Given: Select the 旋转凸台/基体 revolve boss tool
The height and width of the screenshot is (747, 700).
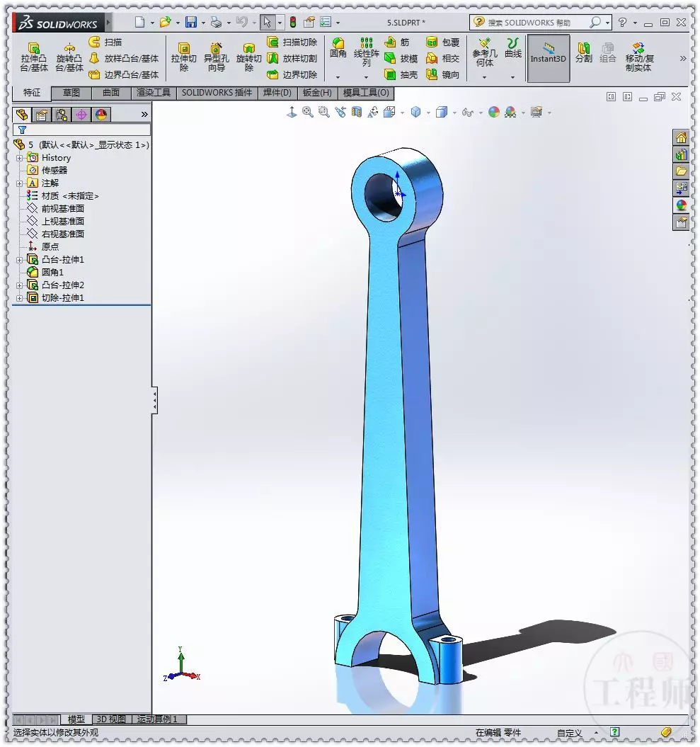Looking at the screenshot, I should point(69,57).
